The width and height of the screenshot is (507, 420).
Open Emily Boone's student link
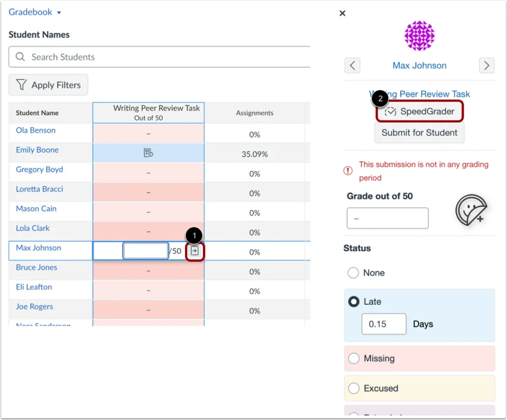coord(37,150)
